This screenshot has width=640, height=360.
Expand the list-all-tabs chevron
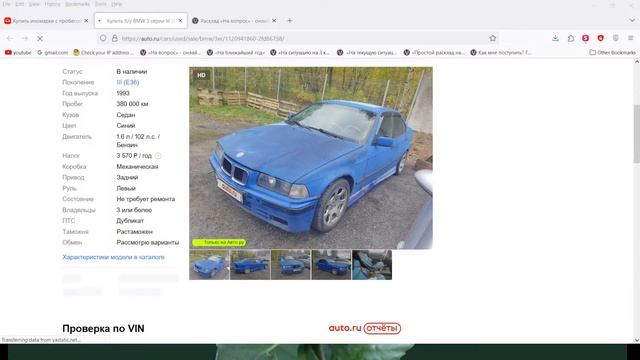[632, 20]
